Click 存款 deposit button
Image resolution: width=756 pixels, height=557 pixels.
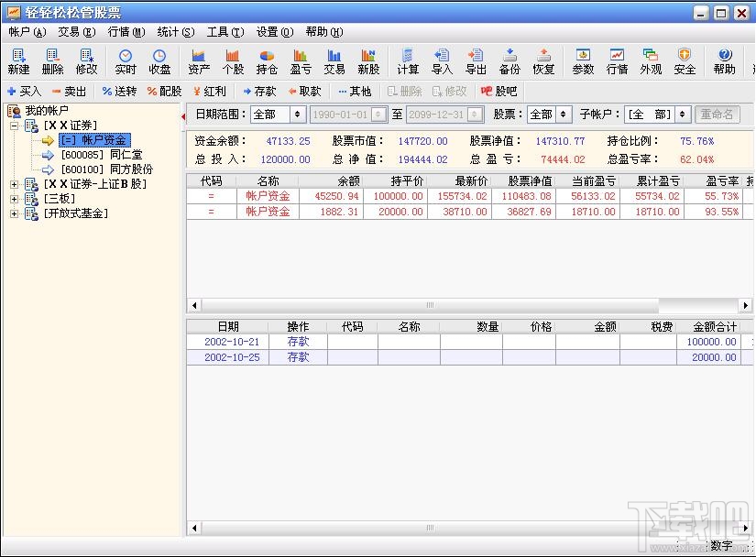[x=259, y=91]
